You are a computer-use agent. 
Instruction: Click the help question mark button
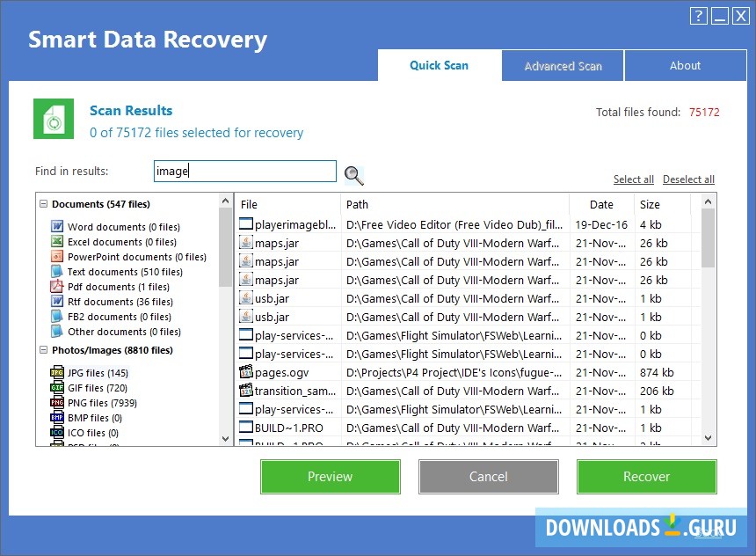pyautogui.click(x=698, y=16)
